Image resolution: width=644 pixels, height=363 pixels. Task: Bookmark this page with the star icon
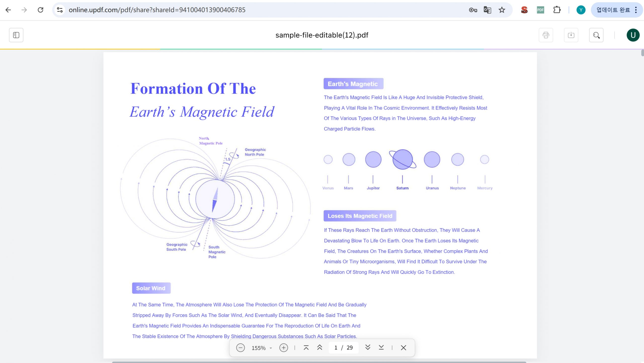[x=502, y=10]
